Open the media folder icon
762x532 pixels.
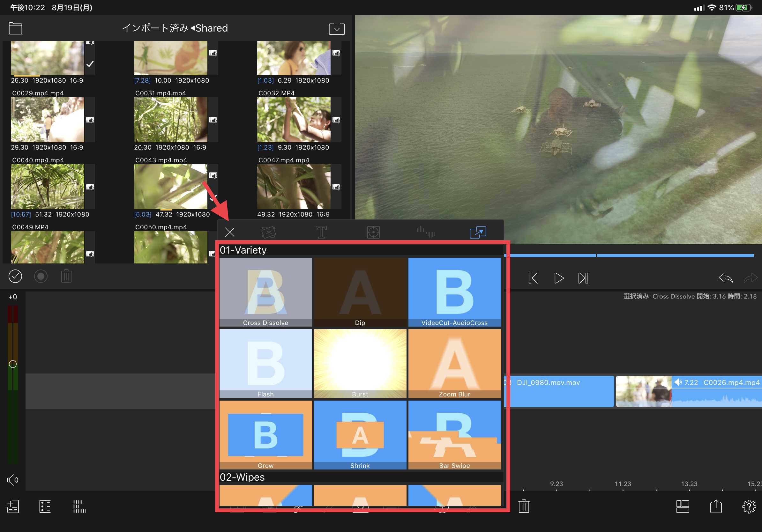(15, 28)
